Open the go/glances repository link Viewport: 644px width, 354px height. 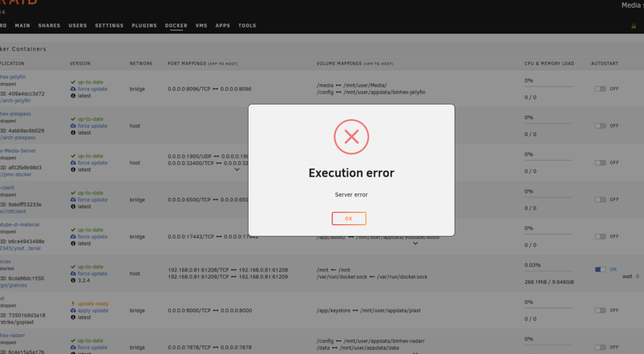click(14, 286)
